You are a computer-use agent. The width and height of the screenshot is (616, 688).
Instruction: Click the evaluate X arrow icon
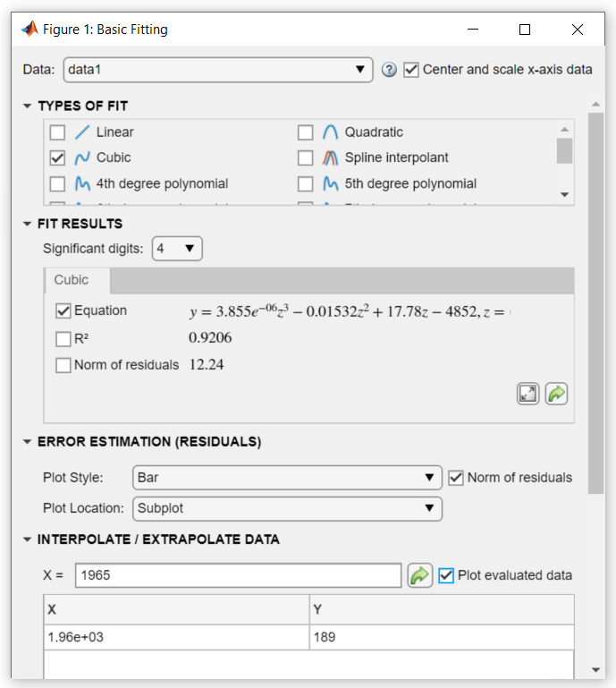pos(419,575)
